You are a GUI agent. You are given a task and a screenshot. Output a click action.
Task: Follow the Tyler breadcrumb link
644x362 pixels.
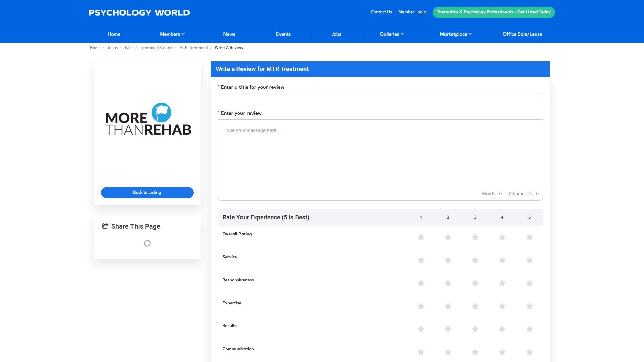[x=128, y=48]
